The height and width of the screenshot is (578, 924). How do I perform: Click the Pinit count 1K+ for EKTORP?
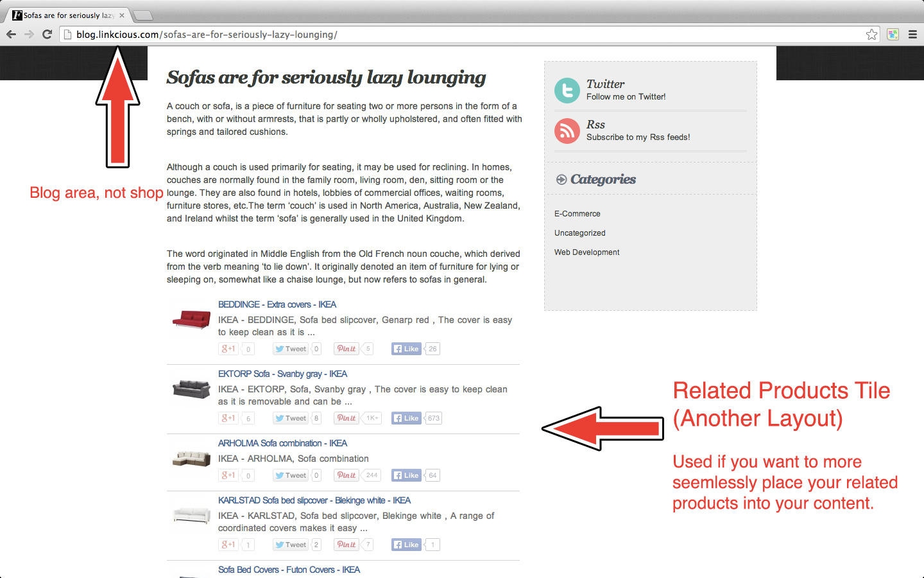coord(372,418)
